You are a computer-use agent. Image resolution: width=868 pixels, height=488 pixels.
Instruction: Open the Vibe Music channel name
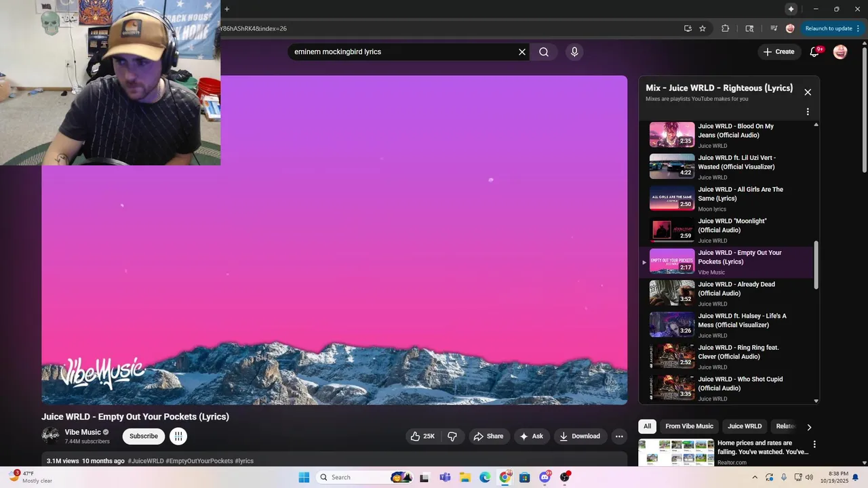[83, 432]
